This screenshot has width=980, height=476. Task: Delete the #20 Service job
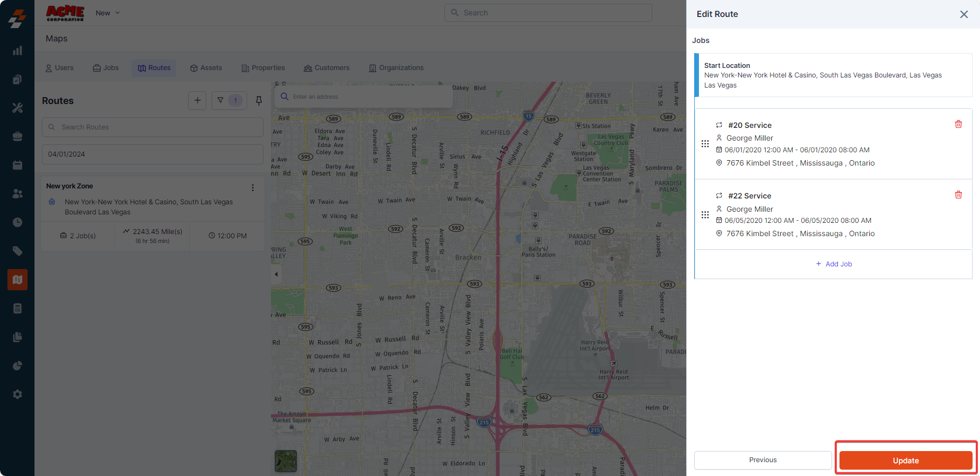958,124
